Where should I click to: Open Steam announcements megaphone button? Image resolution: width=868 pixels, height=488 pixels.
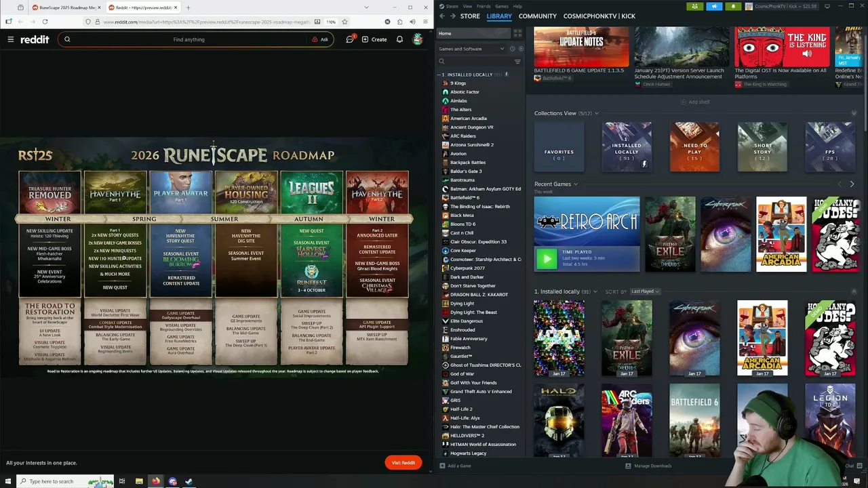coord(714,6)
